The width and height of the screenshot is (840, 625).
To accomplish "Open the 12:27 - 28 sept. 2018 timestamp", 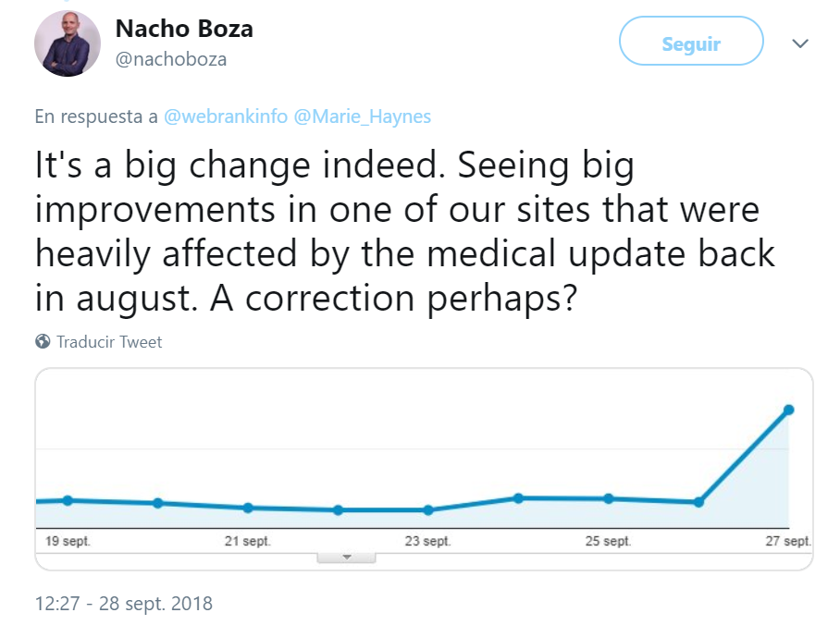I will click(124, 604).
